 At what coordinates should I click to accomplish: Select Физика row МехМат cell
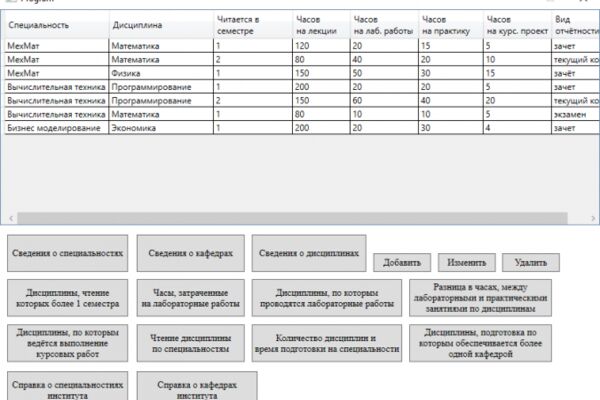57,73
